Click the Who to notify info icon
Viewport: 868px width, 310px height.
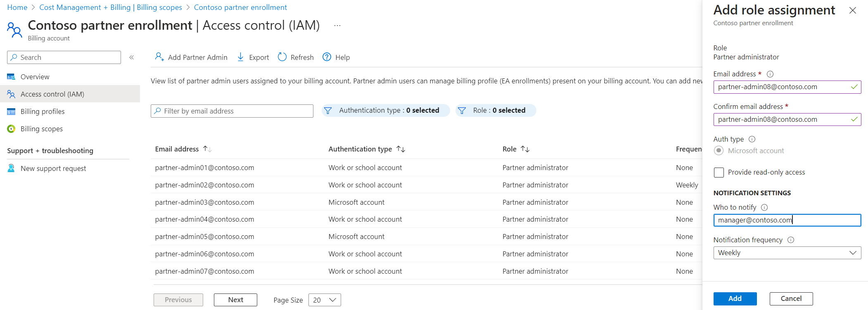pos(764,207)
